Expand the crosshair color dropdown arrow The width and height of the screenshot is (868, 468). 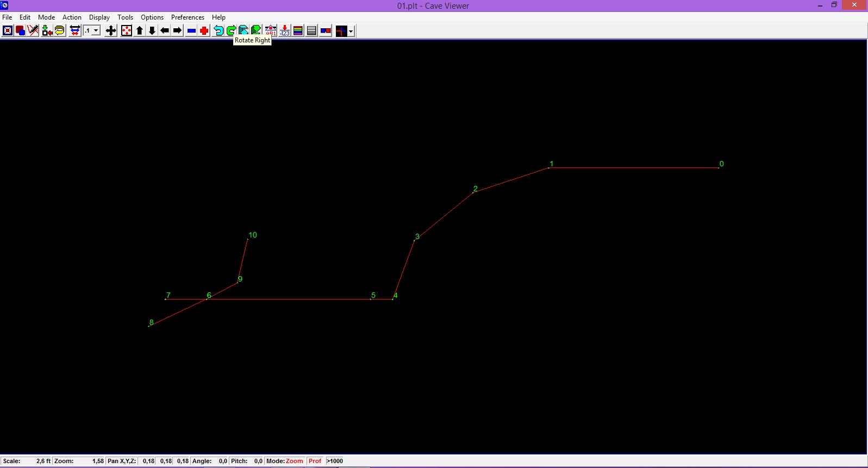click(x=351, y=31)
